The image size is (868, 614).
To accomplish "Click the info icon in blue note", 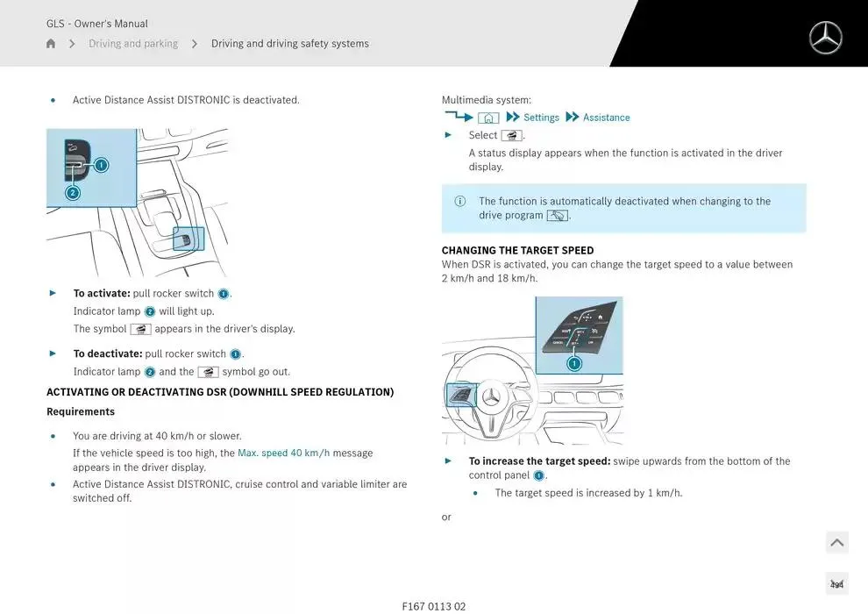I will pyautogui.click(x=460, y=201).
